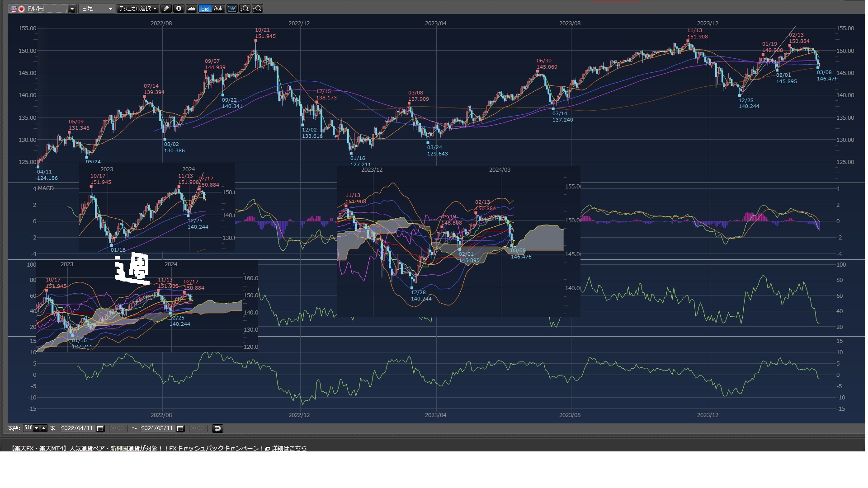Viewport: 868px width, 488px height.
Task: Open calendar for start date 2022/04/11
Action: pyautogui.click(x=100, y=428)
